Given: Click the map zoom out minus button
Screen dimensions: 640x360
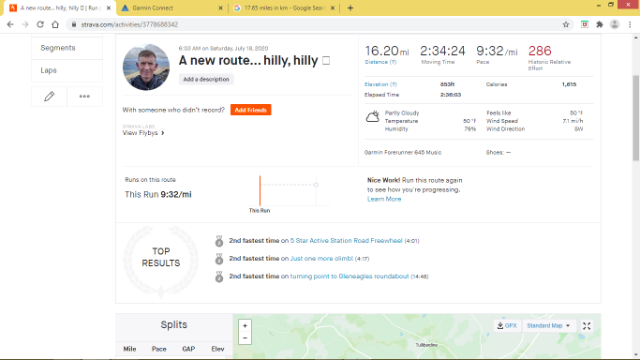Looking at the screenshot, I should click(x=245, y=338).
